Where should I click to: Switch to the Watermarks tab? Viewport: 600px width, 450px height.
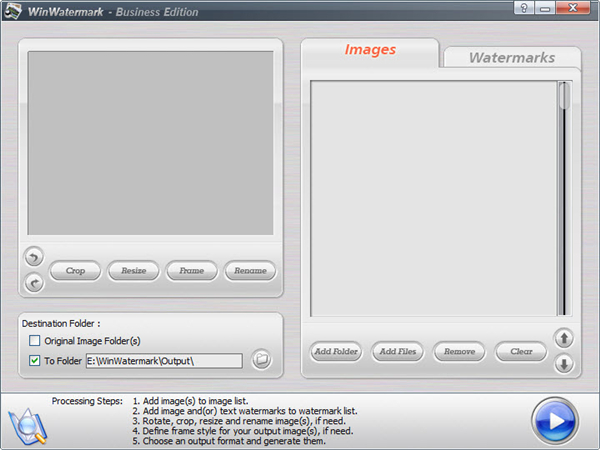click(511, 57)
